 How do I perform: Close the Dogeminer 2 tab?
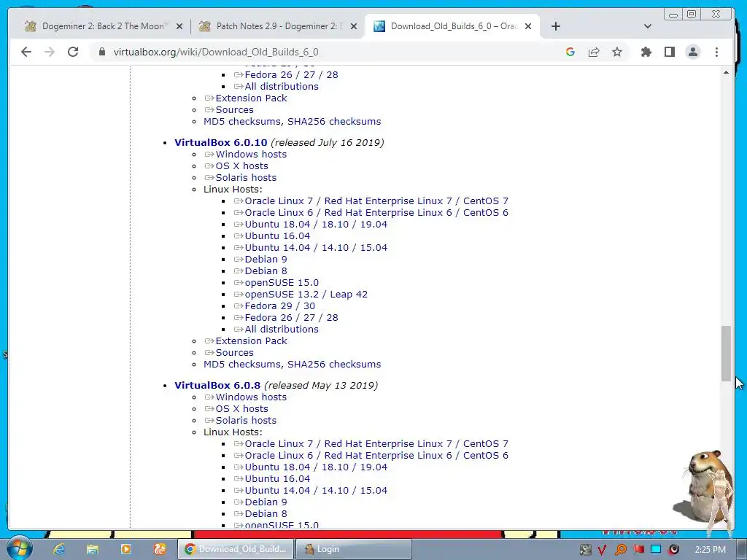(x=179, y=27)
